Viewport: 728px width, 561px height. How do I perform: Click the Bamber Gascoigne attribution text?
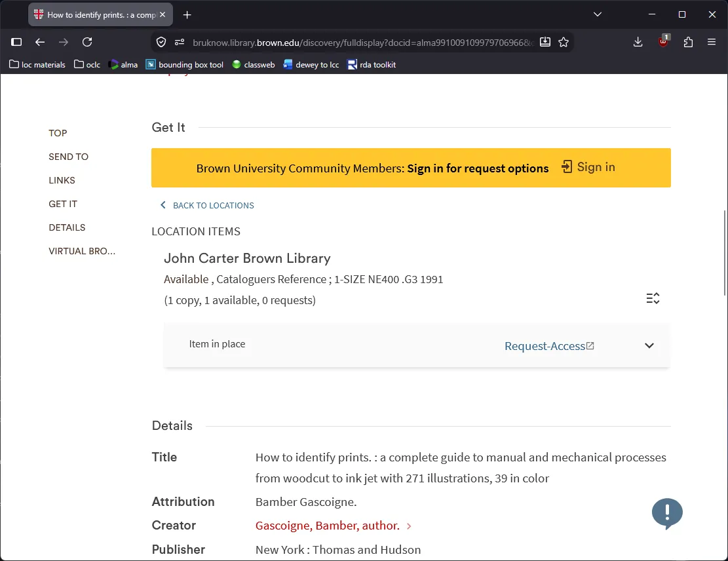pos(306,502)
